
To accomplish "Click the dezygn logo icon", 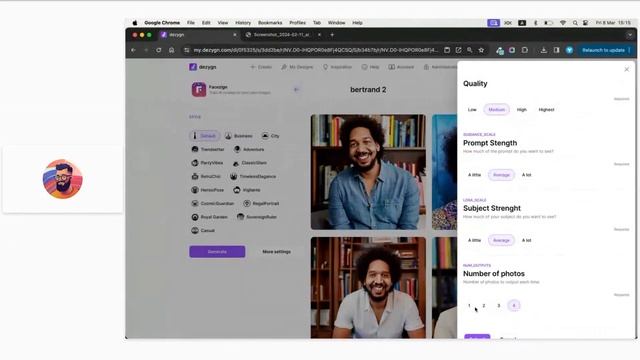I will coord(193,67).
